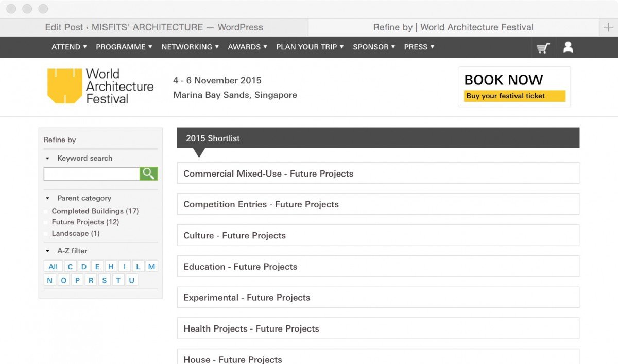This screenshot has width=618, height=364.
Task: Click the 2015 Shortlist header
Action: point(378,138)
